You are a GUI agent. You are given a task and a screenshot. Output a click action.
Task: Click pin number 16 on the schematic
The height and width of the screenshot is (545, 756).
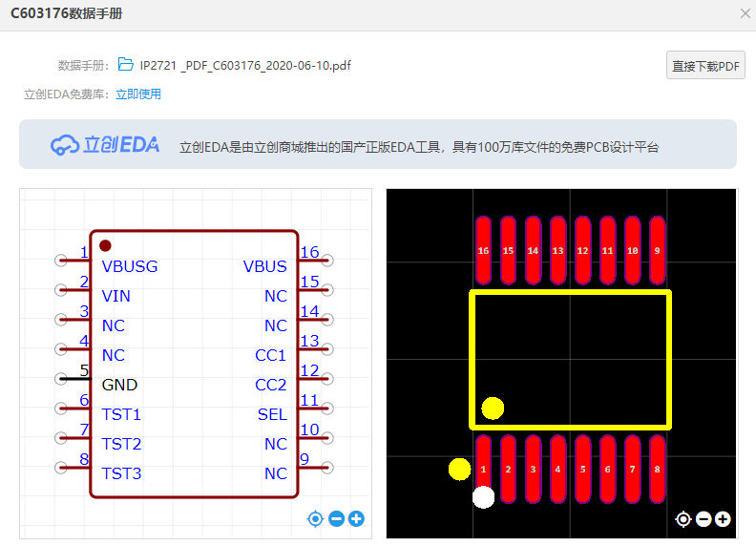click(309, 252)
